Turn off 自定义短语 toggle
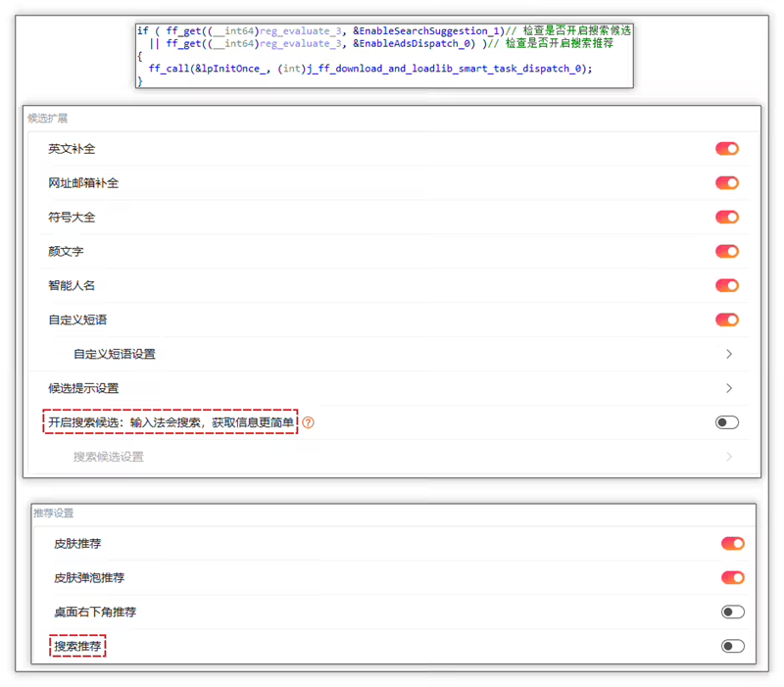784x687 pixels. point(726,319)
